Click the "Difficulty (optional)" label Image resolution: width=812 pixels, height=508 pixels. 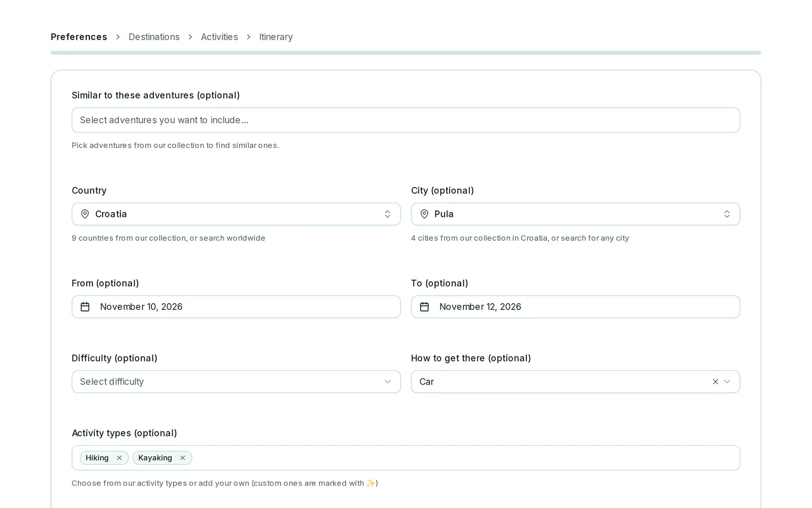tap(115, 358)
